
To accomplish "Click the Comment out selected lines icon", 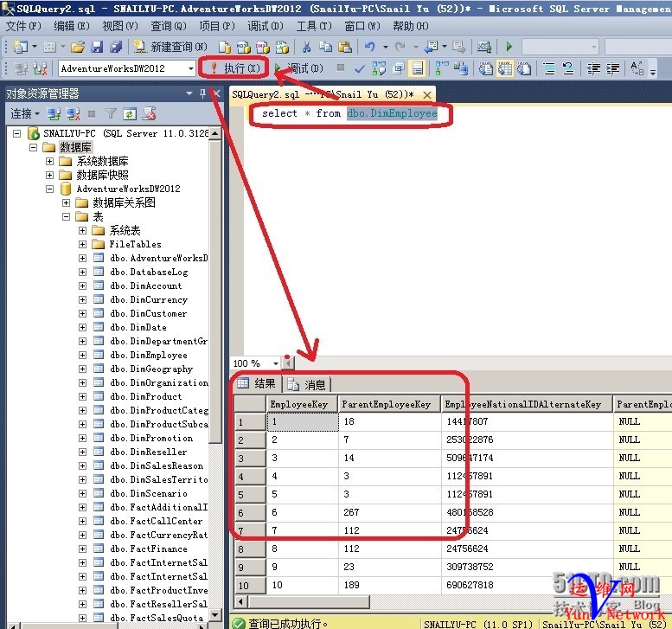I will pyautogui.click(x=549, y=68).
